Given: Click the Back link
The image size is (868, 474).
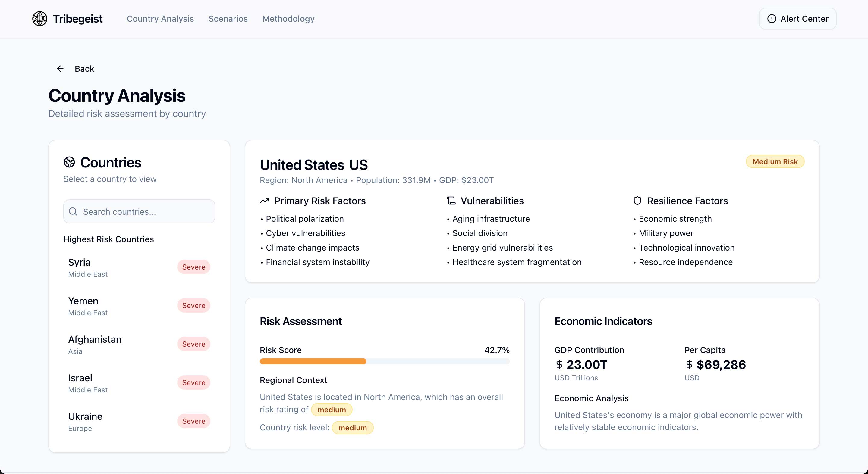Looking at the screenshot, I should tap(84, 68).
